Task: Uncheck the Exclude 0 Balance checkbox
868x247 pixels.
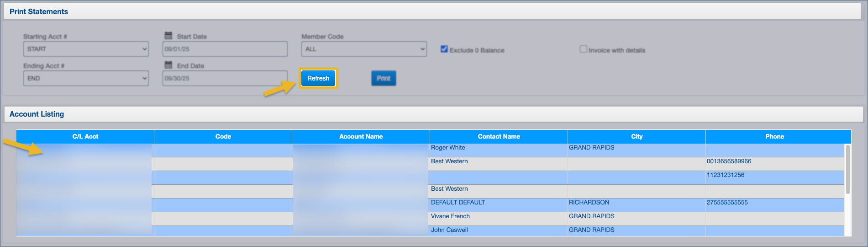Action: coord(444,49)
